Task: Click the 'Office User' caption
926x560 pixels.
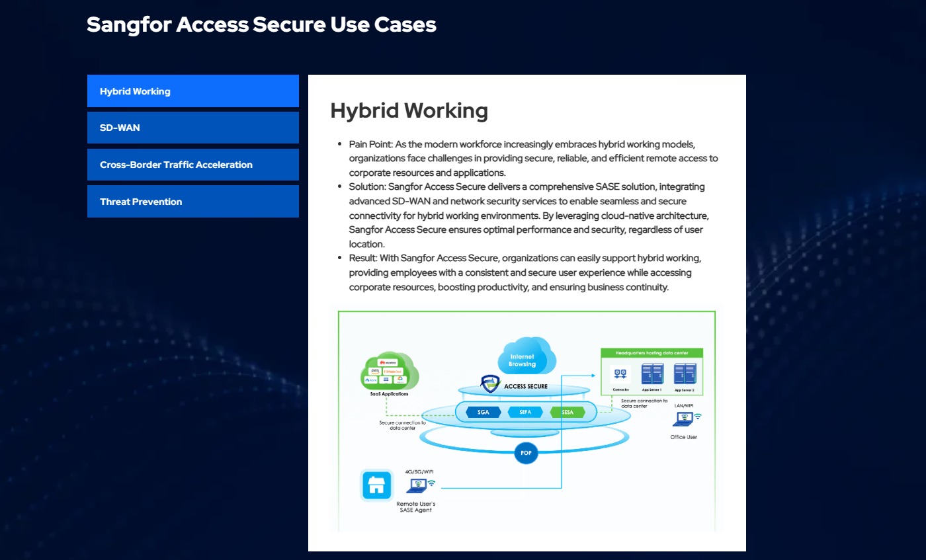Action: (x=684, y=437)
